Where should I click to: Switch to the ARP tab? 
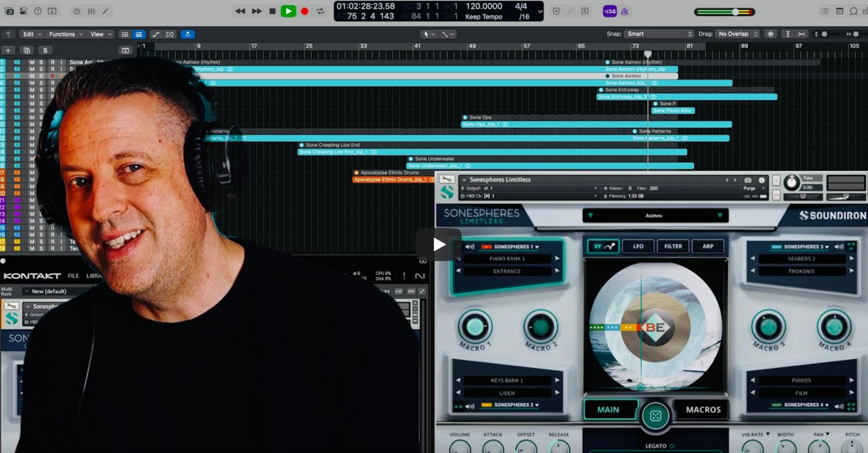coord(707,246)
